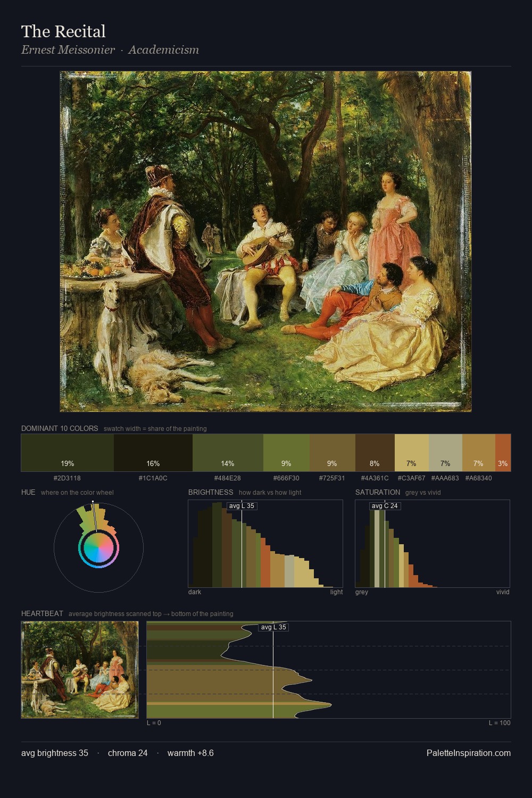Click the HEARTBEAT section heading
Image resolution: width=532 pixels, height=798 pixels.
42,613
